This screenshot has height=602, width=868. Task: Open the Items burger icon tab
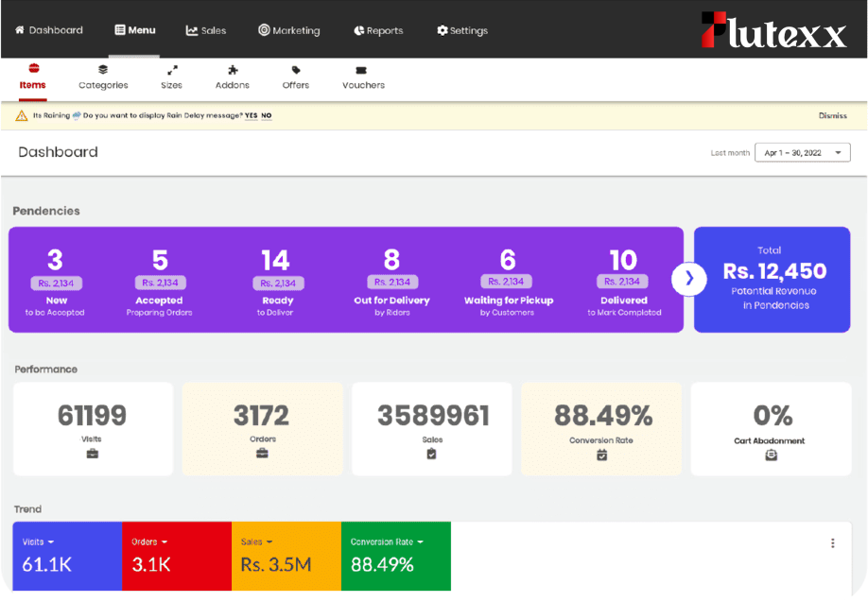tap(33, 70)
